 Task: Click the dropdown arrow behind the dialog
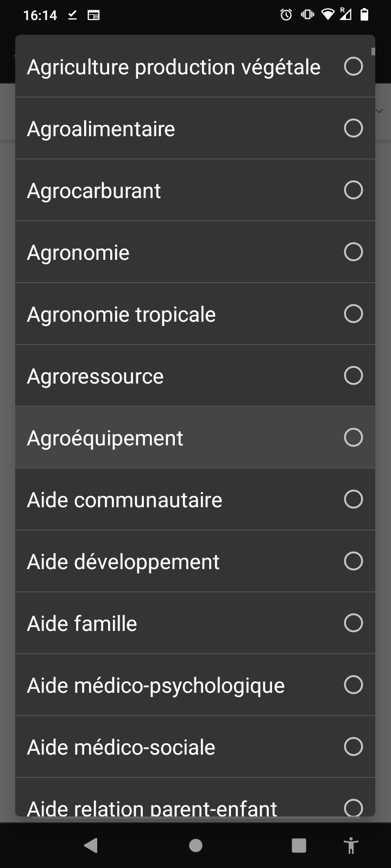point(380,111)
